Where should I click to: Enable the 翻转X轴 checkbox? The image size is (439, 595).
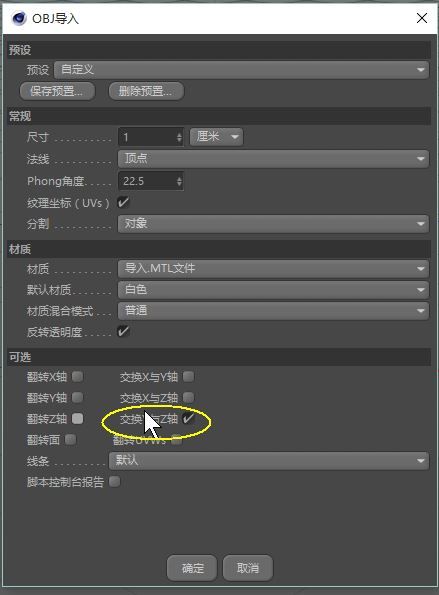[x=77, y=377]
